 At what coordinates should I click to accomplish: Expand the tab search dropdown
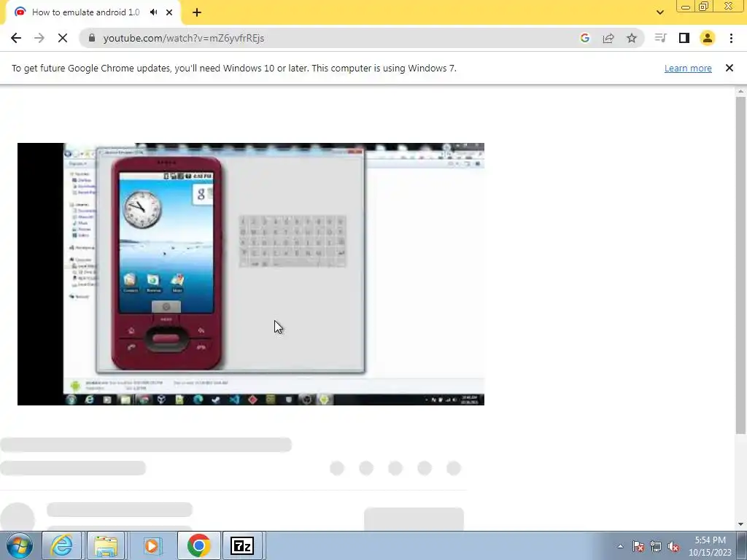[659, 12]
